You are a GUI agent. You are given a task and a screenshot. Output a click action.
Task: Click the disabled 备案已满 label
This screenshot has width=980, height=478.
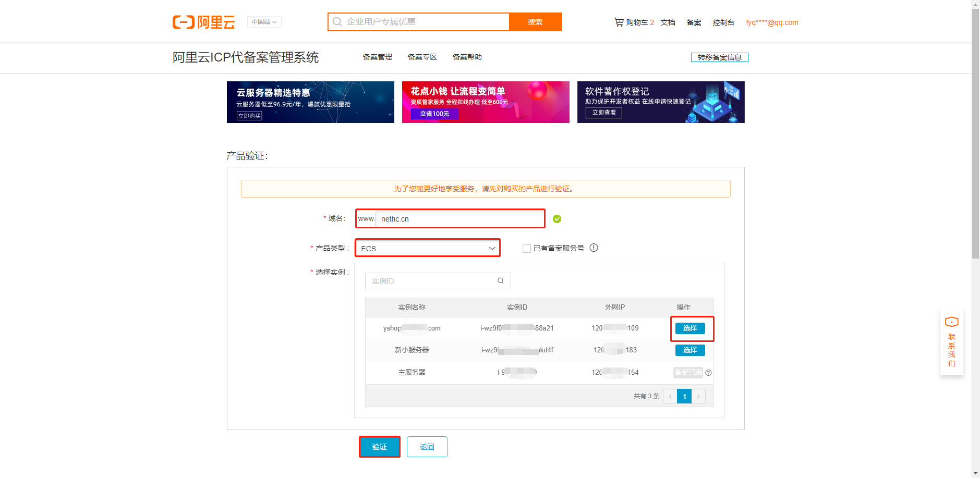[688, 372]
